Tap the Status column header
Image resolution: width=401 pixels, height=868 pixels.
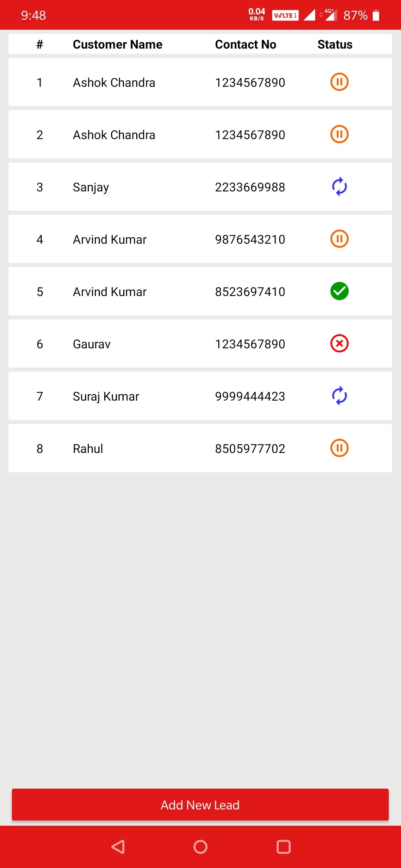pos(335,45)
